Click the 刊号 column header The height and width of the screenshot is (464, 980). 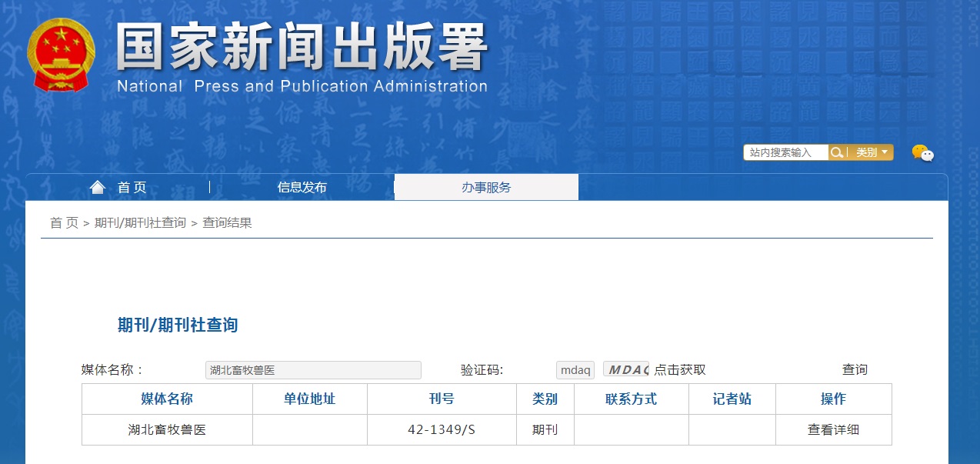441,399
